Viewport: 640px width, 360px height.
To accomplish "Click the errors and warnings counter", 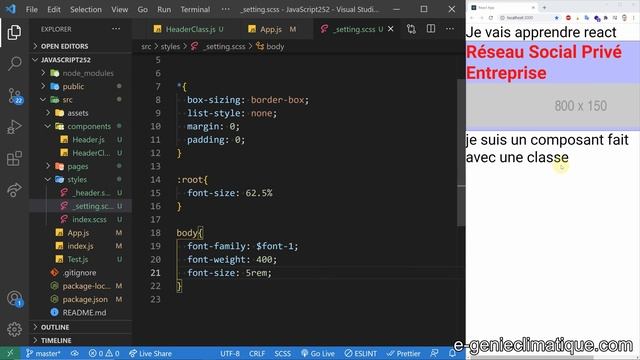I will [x=104, y=353].
